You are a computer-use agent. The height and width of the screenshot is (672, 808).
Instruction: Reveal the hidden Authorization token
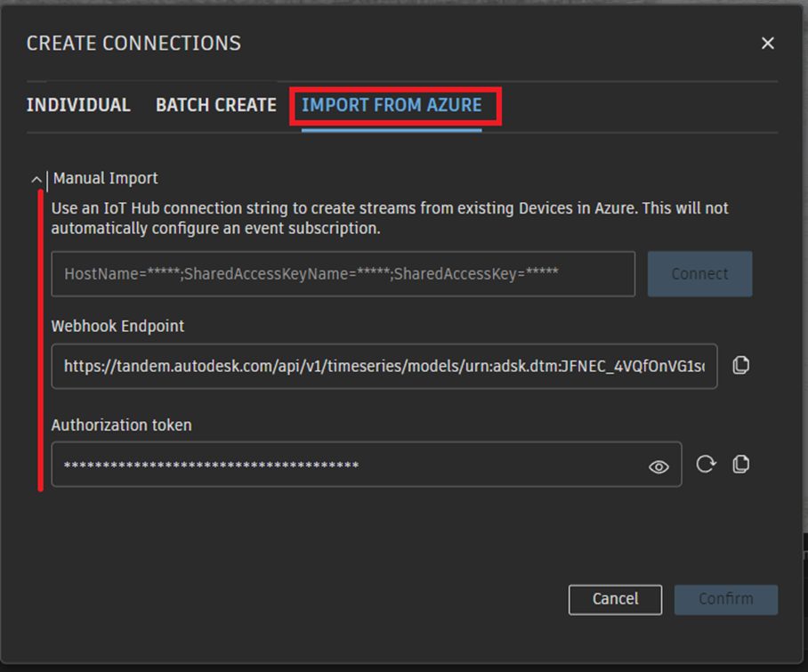pyautogui.click(x=659, y=466)
